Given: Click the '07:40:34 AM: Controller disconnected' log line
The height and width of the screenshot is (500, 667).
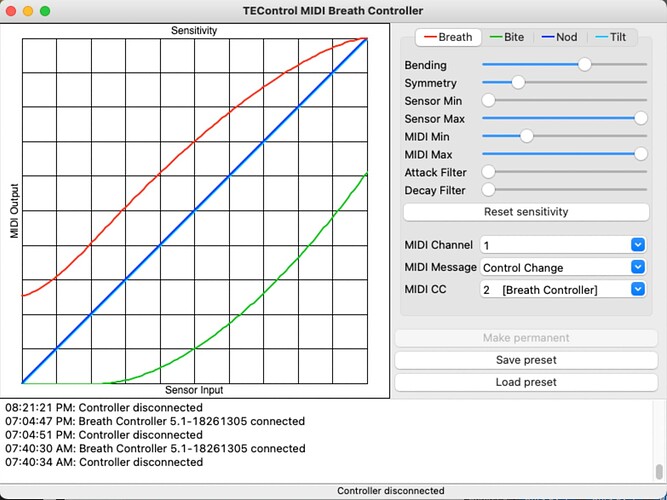Looking at the screenshot, I should tap(104, 462).
